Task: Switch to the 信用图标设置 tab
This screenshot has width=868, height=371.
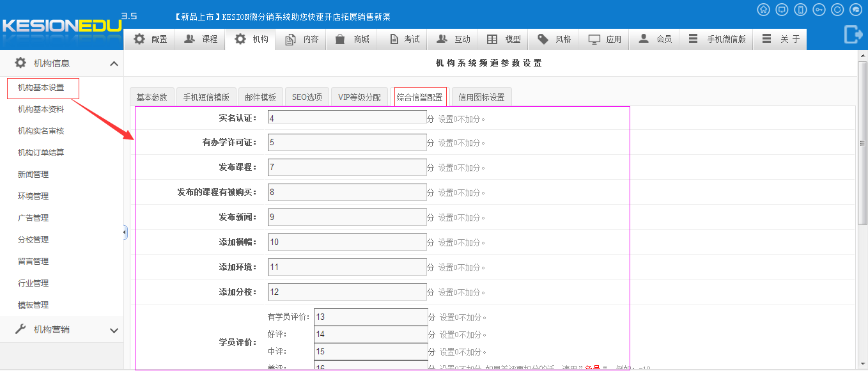Action: 481,97
